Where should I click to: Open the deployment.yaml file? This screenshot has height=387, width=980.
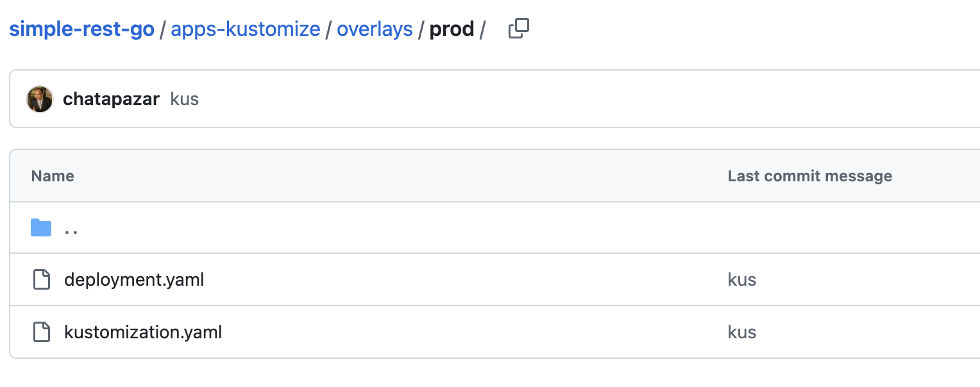(134, 280)
